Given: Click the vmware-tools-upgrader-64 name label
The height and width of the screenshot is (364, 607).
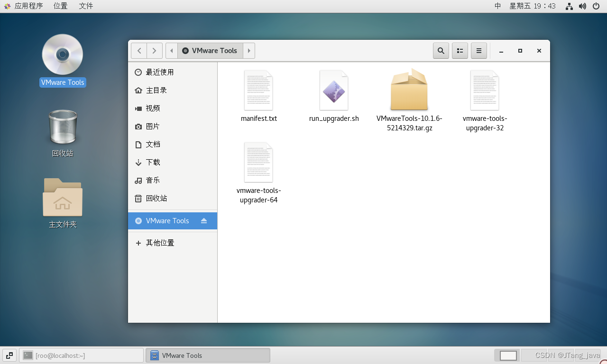Looking at the screenshot, I should (259, 195).
